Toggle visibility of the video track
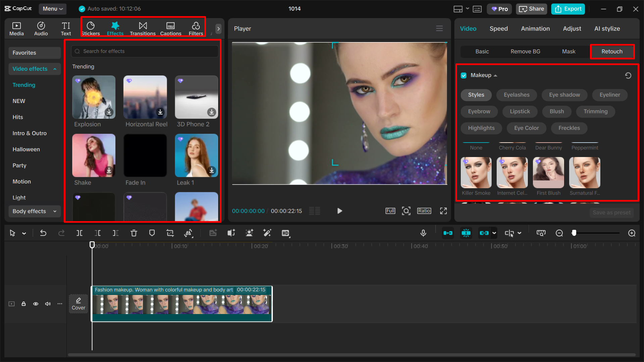Viewport: 644px width, 362px height. click(x=36, y=304)
